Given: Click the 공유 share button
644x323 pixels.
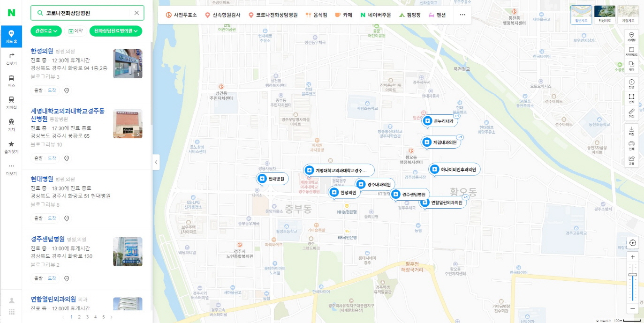Looking at the screenshot, I should [631, 160].
